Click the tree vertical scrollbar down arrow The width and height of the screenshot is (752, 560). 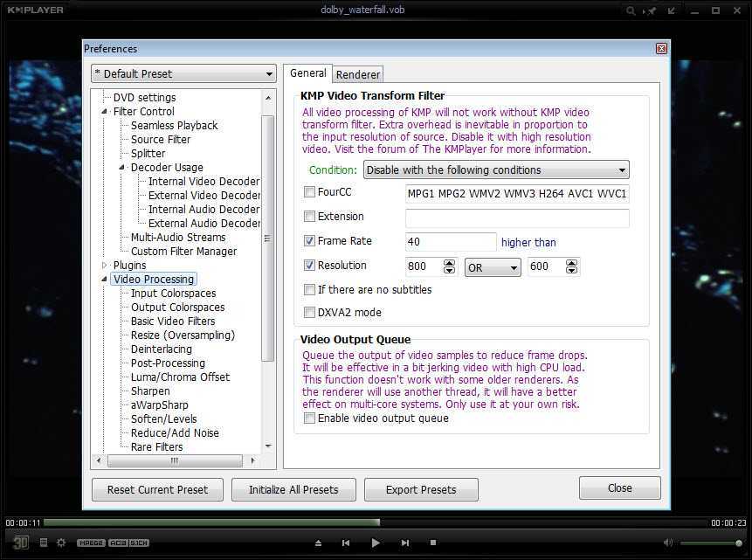tap(268, 446)
